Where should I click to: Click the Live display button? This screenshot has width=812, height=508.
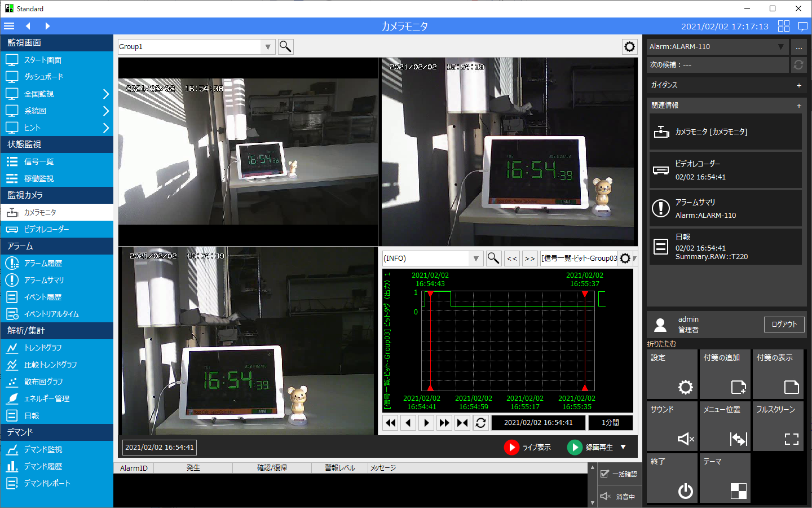pos(528,447)
